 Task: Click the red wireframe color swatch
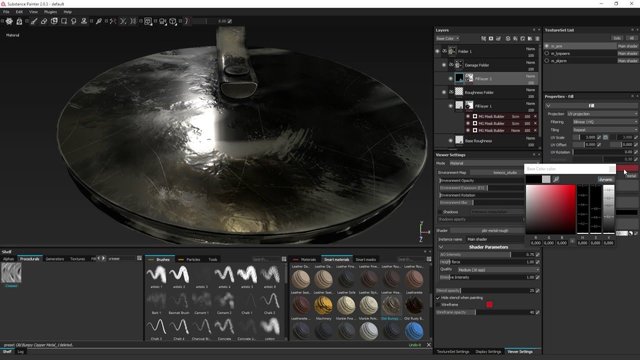pyautogui.click(x=489, y=304)
